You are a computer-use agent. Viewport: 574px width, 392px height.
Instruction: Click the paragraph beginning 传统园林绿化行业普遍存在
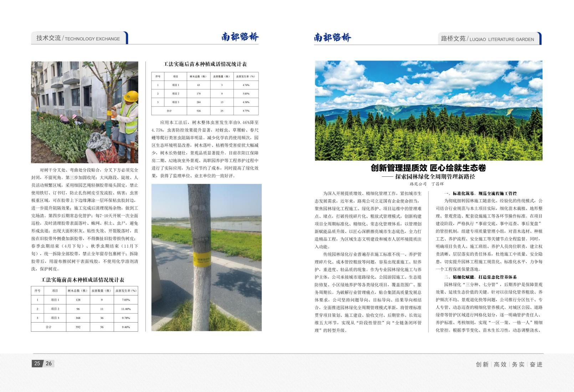point(368,292)
